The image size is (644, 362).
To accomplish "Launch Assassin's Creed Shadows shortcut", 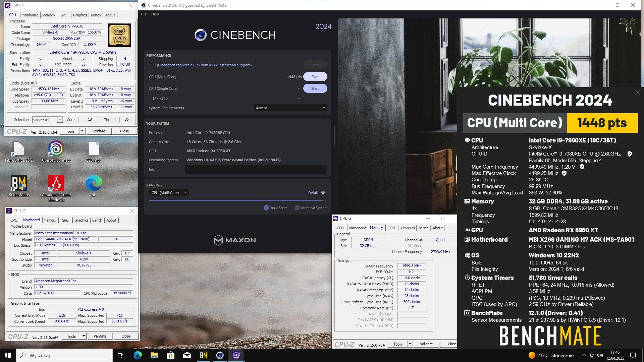I will coord(56,188).
